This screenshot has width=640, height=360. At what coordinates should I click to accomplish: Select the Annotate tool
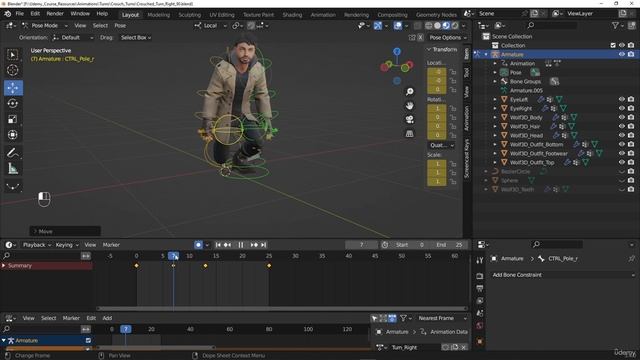click(x=13, y=153)
